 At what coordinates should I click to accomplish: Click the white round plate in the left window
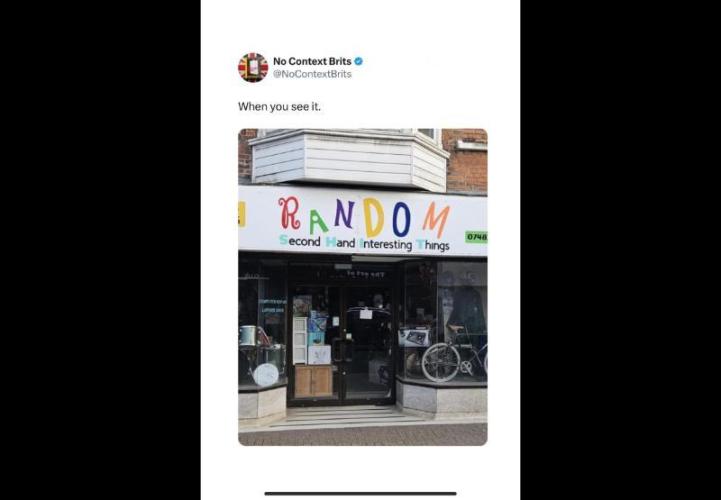coord(266,375)
